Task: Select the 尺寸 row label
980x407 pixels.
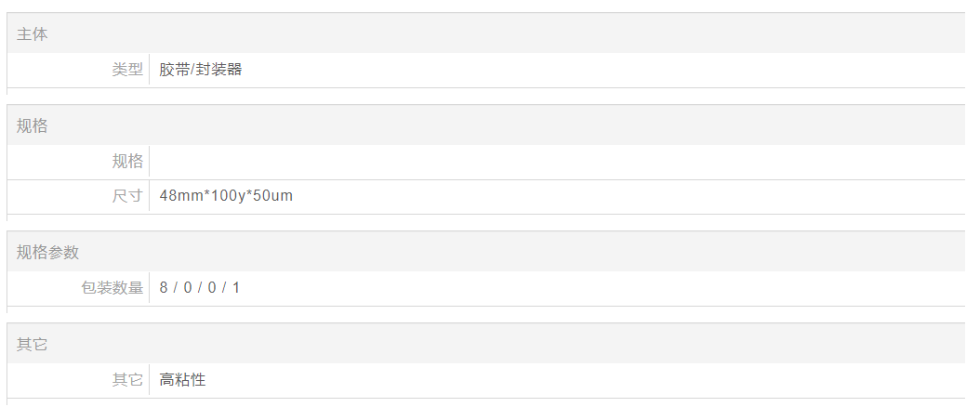Action: pos(127,196)
